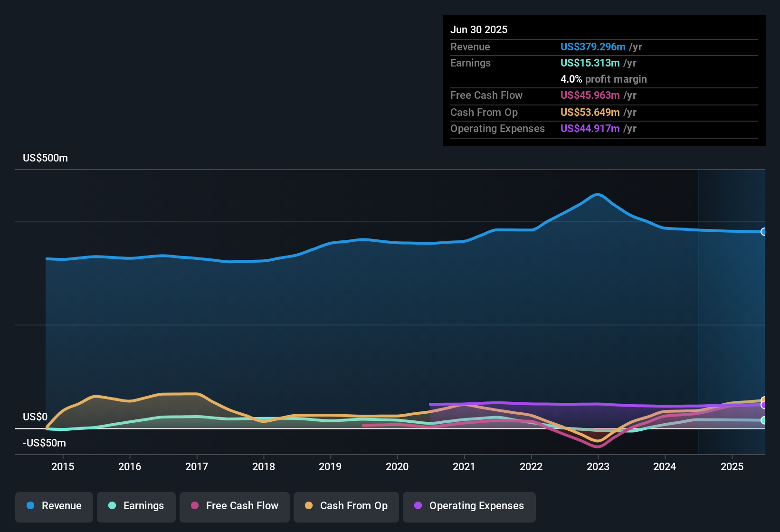Click the yellow Cash From Op legend dot

tap(309, 506)
